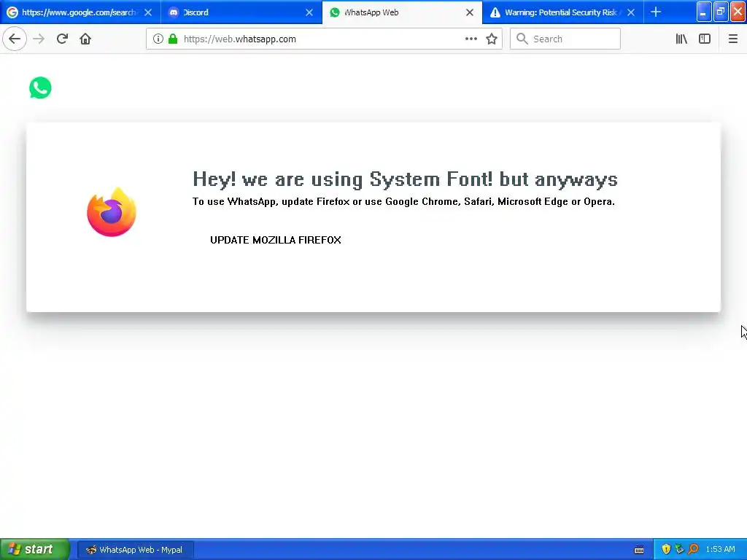
Task: Close the WhatsApp Web tab
Action: point(470,12)
